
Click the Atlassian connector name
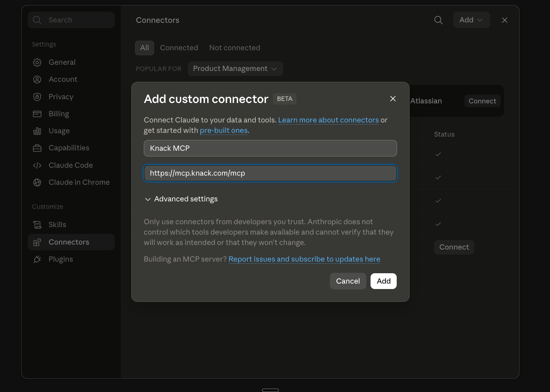426,101
